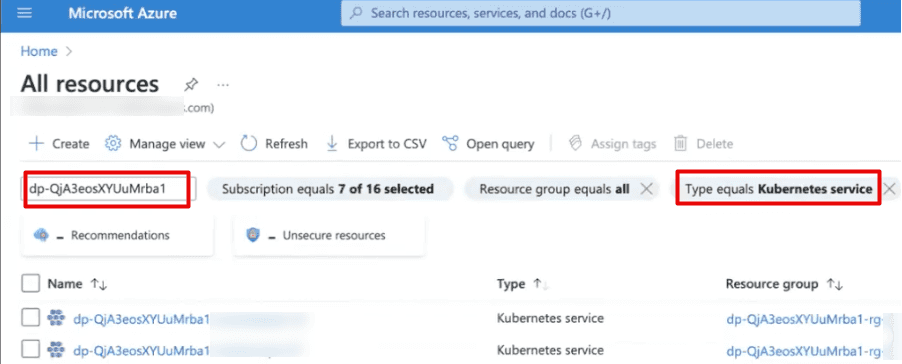Open query in Resource Graph
The image size is (902, 364).
pos(488,143)
